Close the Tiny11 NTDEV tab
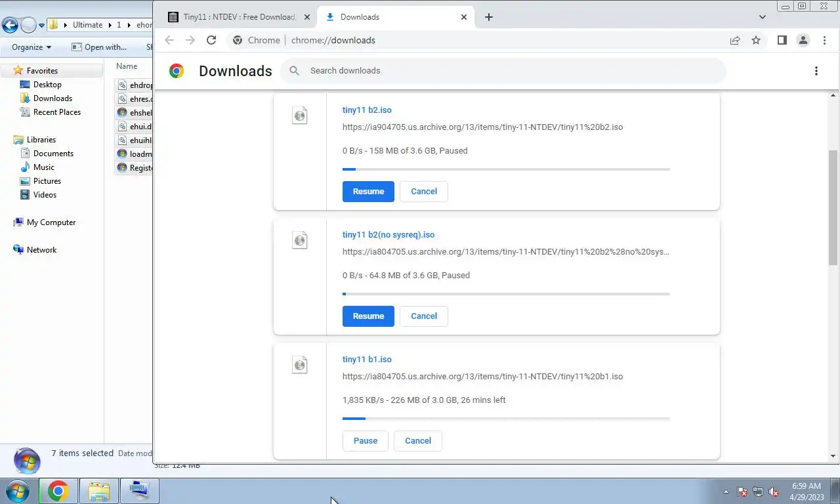Screen dimensions: 840x504 point(306,17)
